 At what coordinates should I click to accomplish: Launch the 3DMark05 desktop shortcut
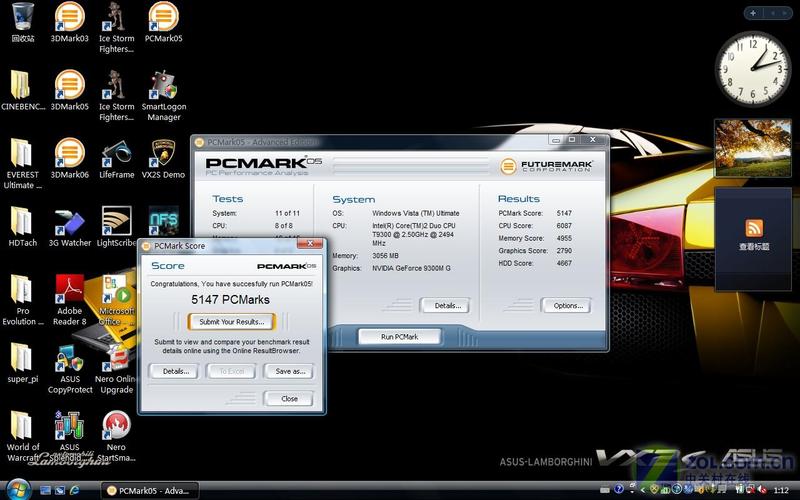click(x=69, y=90)
